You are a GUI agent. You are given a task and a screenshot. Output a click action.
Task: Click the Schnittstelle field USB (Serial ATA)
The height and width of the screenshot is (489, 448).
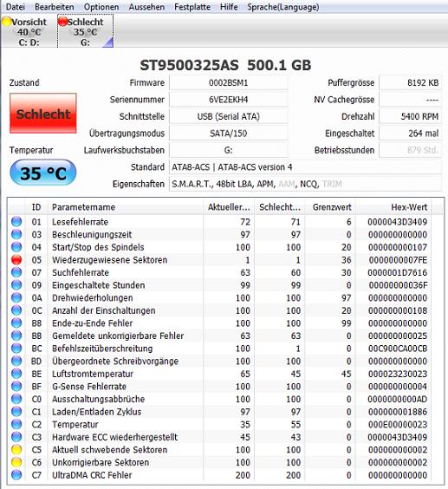(228, 116)
